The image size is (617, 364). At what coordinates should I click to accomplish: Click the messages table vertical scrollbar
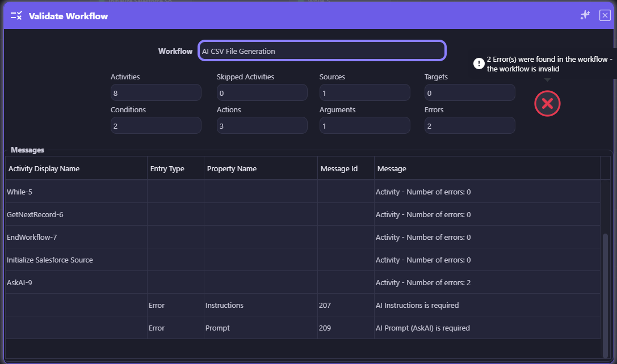tap(605, 295)
